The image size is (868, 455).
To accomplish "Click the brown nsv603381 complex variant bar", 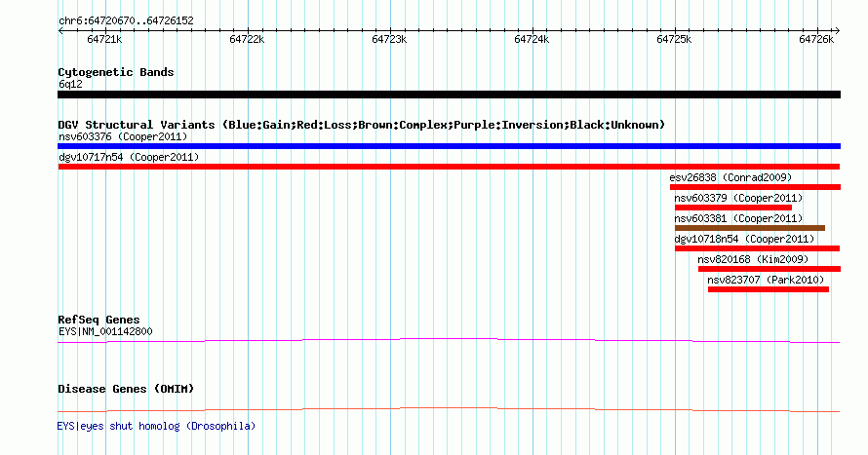I will (x=750, y=228).
